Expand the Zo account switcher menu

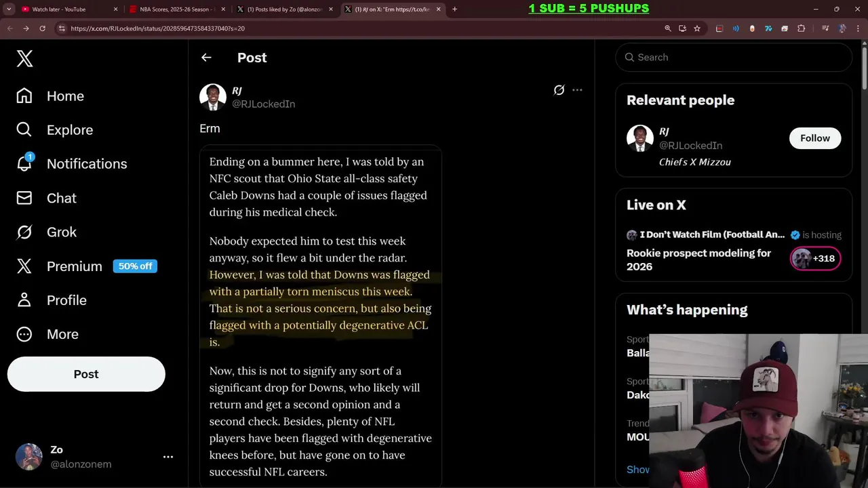click(168, 457)
